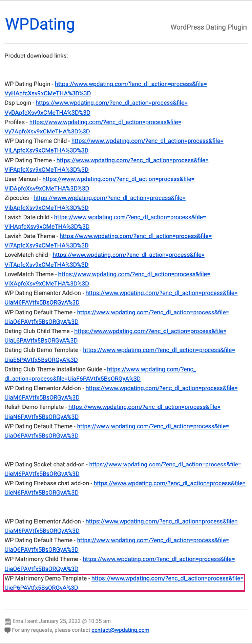Open the Dating Club Demo Template link

[x=159, y=350]
